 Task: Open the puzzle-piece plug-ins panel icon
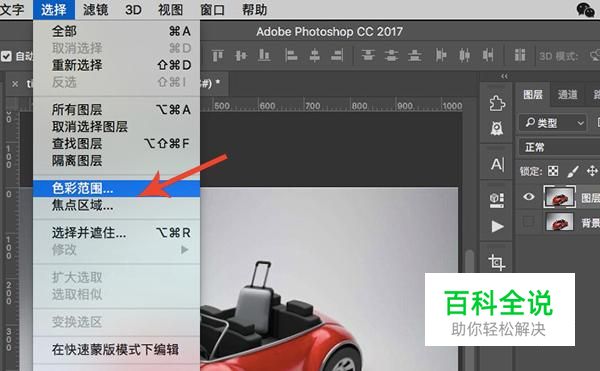(497, 103)
